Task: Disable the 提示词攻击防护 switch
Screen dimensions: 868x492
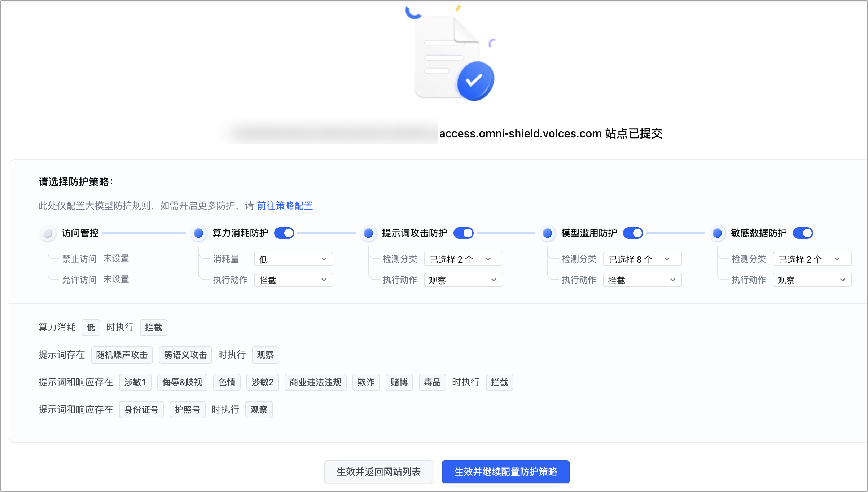Action: coord(464,233)
